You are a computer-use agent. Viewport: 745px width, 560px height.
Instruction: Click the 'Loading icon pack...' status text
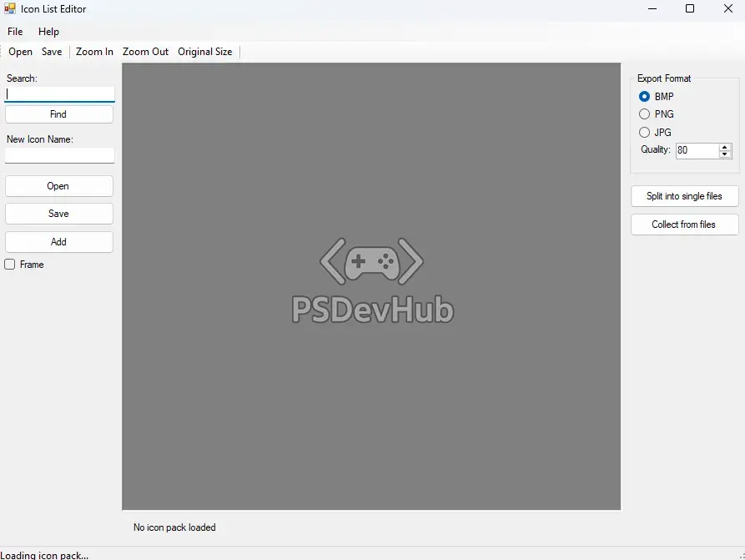[x=44, y=555]
